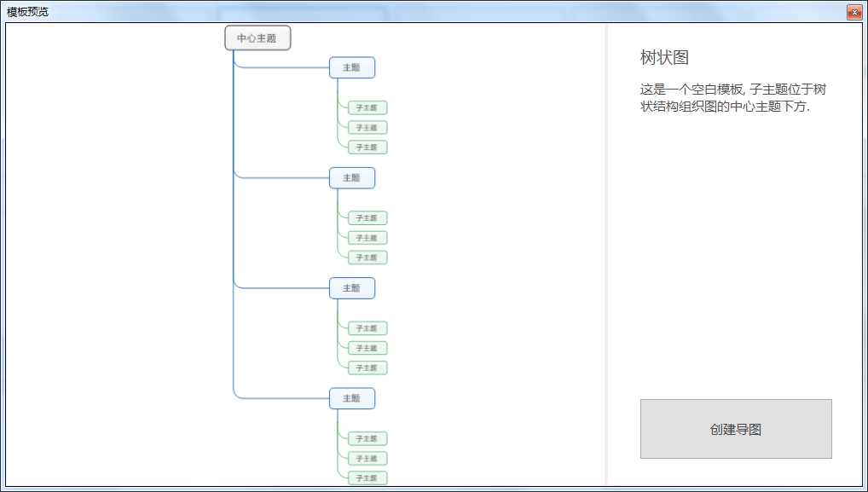Click the 创建导图 button

coord(735,429)
